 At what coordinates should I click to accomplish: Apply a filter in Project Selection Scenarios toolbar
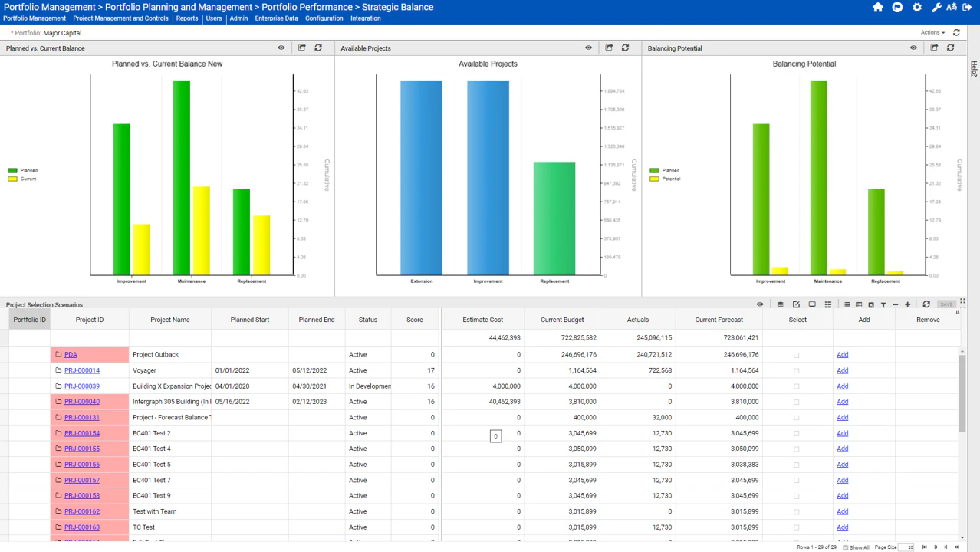(883, 304)
